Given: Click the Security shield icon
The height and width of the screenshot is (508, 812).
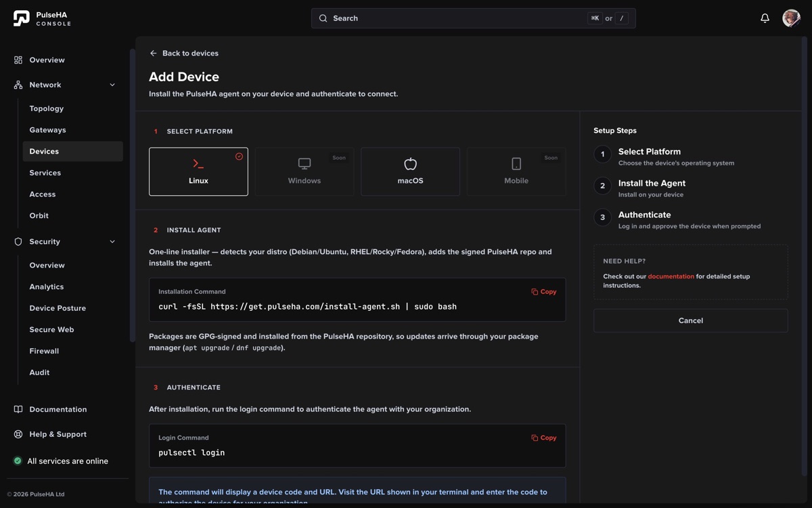Looking at the screenshot, I should click(x=18, y=242).
